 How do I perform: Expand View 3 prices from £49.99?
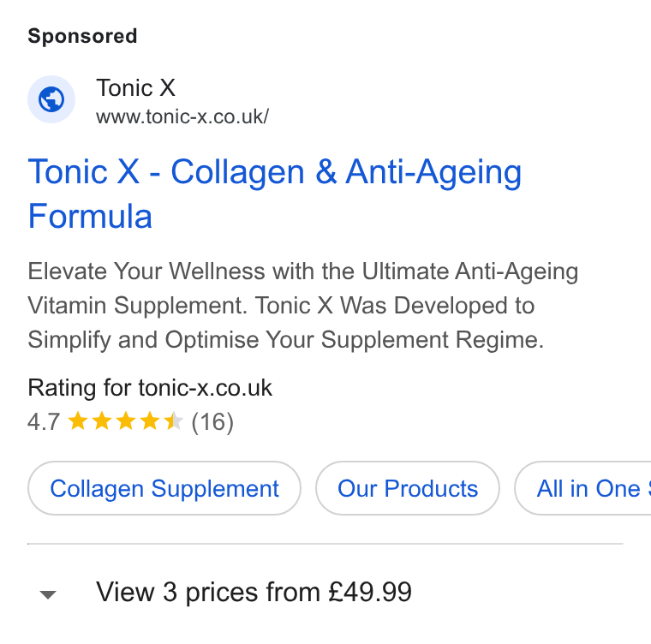coord(254,592)
